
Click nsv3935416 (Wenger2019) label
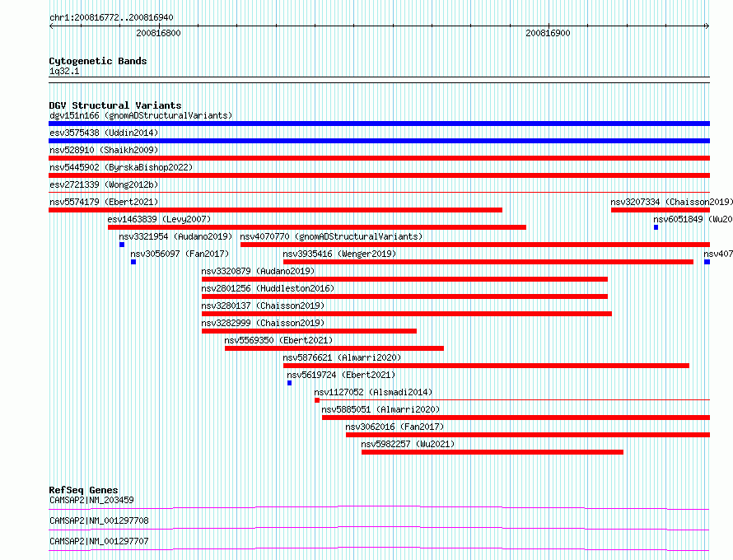click(339, 254)
